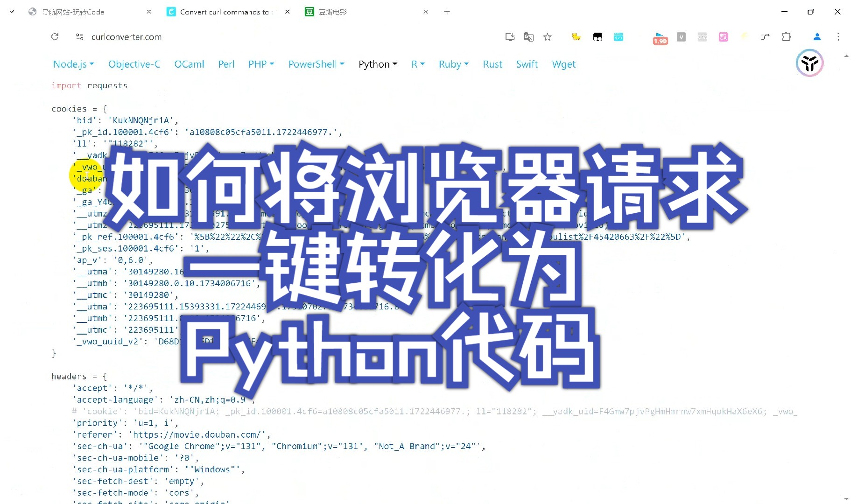Open site information icon beside URL
Image resolution: width=851 pixels, height=504 pixels.
(79, 36)
